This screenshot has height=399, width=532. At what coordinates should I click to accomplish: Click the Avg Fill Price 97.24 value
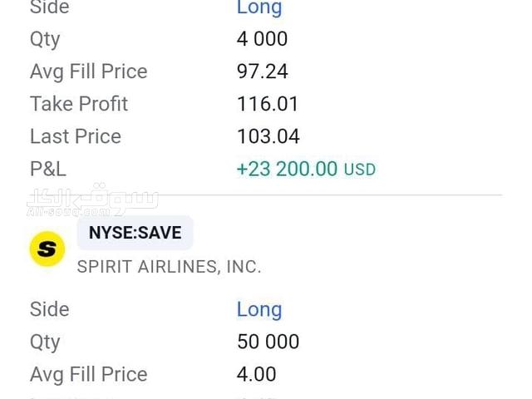[x=262, y=71]
